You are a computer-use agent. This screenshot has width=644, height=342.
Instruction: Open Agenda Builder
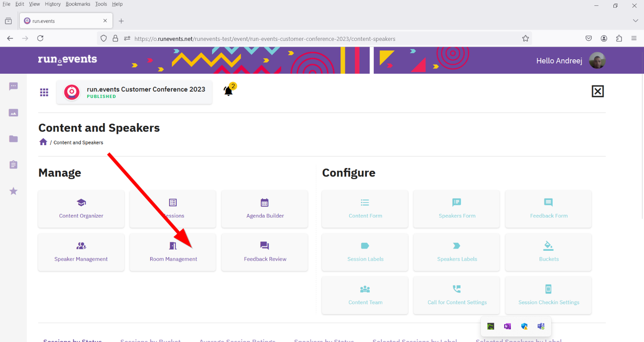tap(265, 209)
